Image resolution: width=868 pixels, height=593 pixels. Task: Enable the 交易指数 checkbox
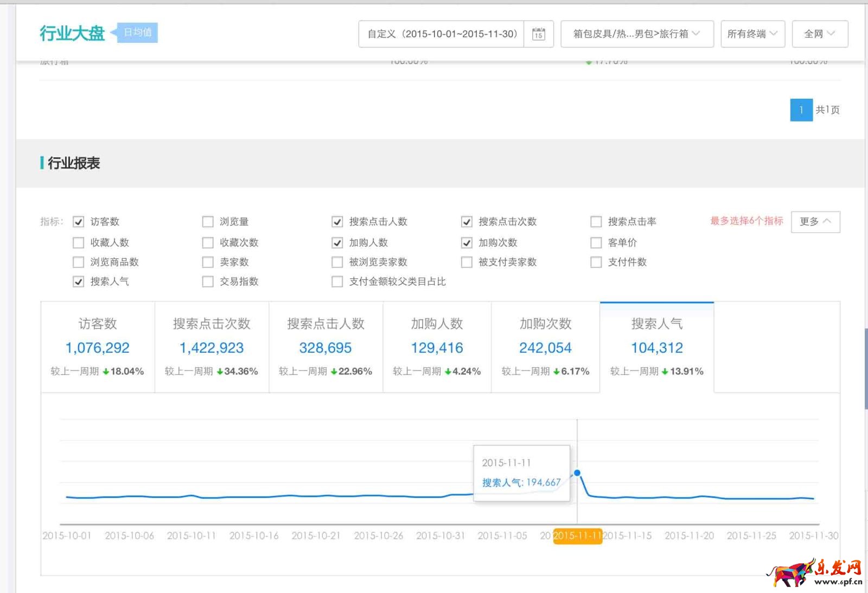tap(208, 282)
